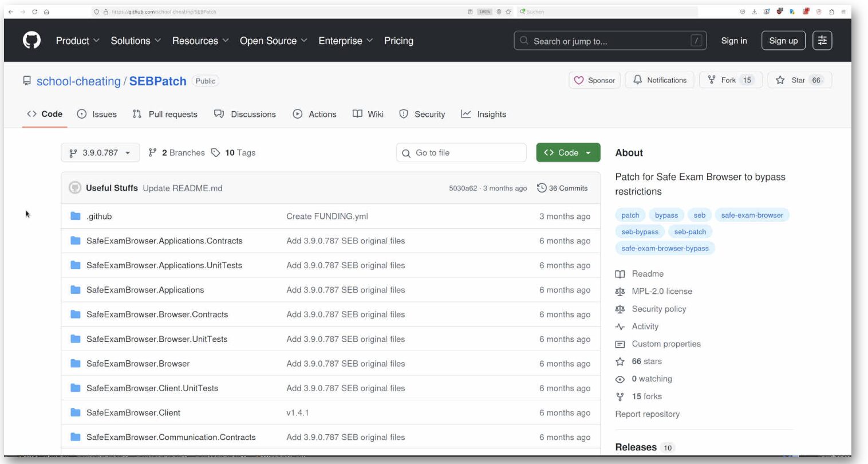Viewport: 868px width, 464px height.
Task: Switch to the Actions tab
Action: tap(315, 114)
